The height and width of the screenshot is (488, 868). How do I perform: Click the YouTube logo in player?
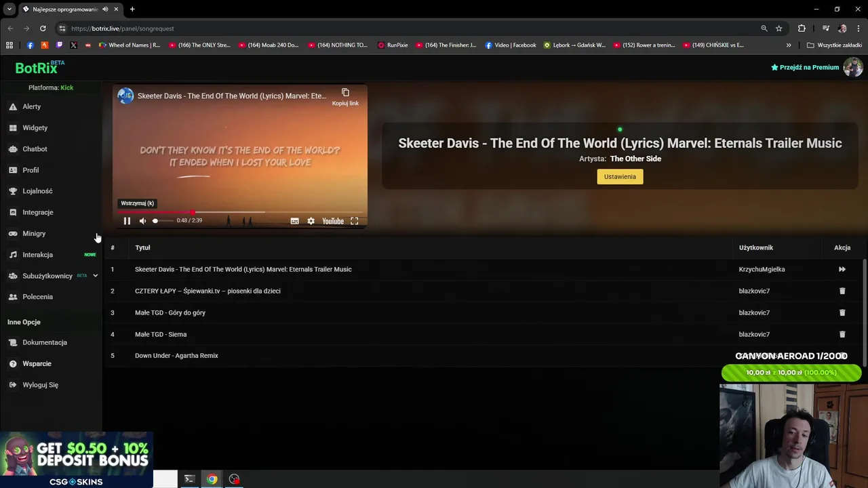(333, 221)
